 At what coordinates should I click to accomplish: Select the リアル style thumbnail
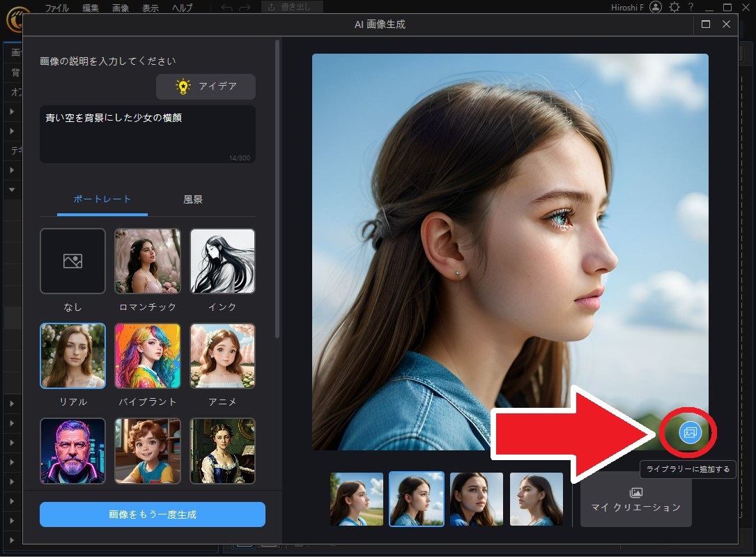pos(72,356)
